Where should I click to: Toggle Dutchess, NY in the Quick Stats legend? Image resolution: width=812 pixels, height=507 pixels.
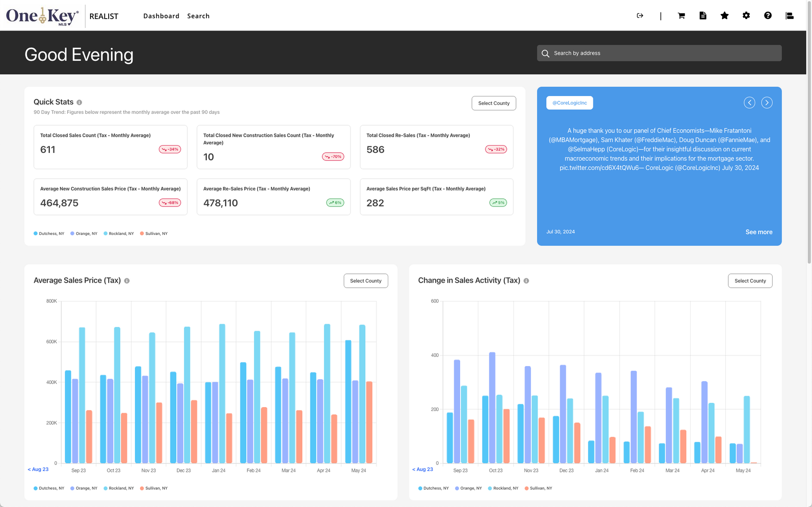click(x=49, y=233)
